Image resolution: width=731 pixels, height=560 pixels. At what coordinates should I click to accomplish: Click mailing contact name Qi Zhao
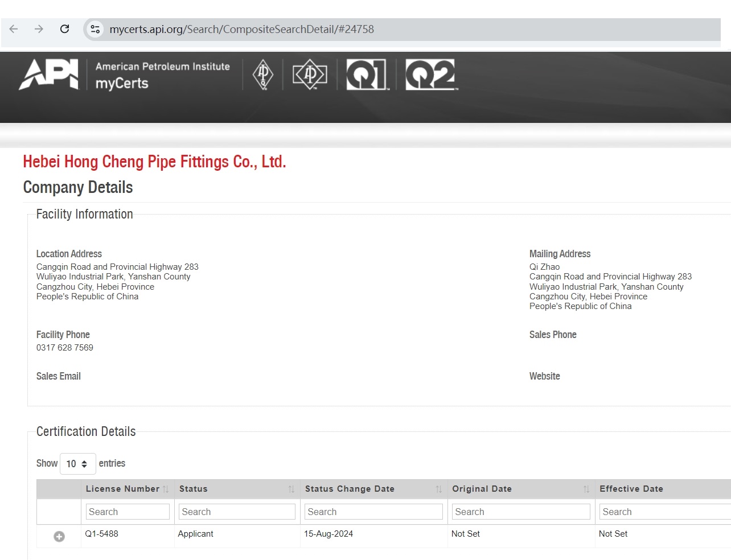pyautogui.click(x=545, y=267)
